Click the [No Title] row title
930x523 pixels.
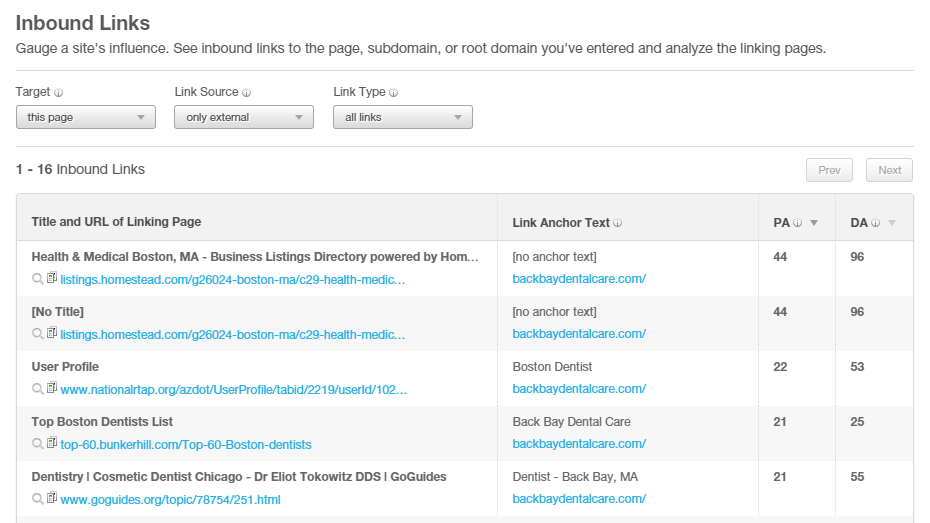[58, 312]
